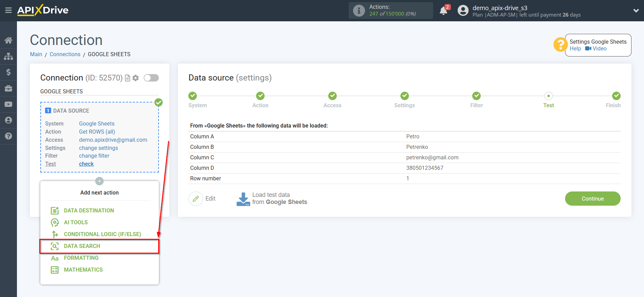Click the 380501234567 value
644x297 pixels.
(425, 168)
